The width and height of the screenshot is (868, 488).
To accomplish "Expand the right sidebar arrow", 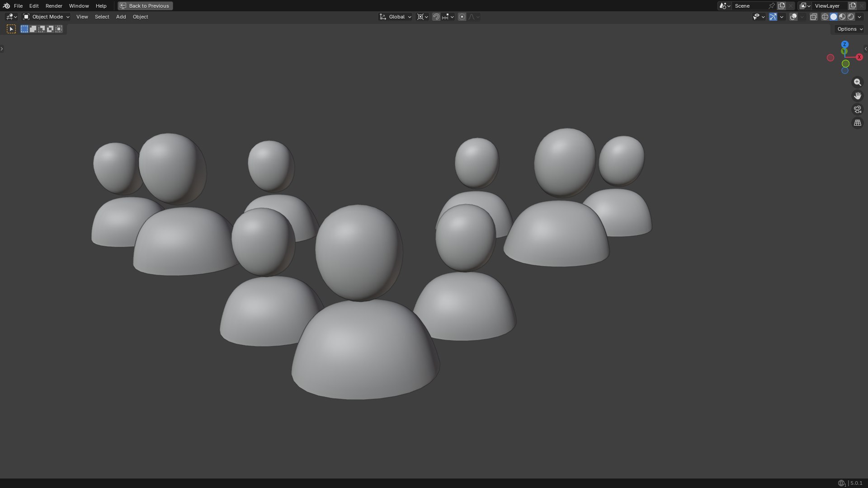I will [x=866, y=49].
